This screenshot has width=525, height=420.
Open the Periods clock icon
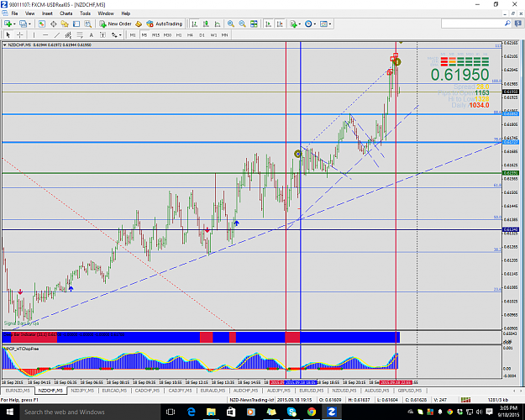click(308, 24)
